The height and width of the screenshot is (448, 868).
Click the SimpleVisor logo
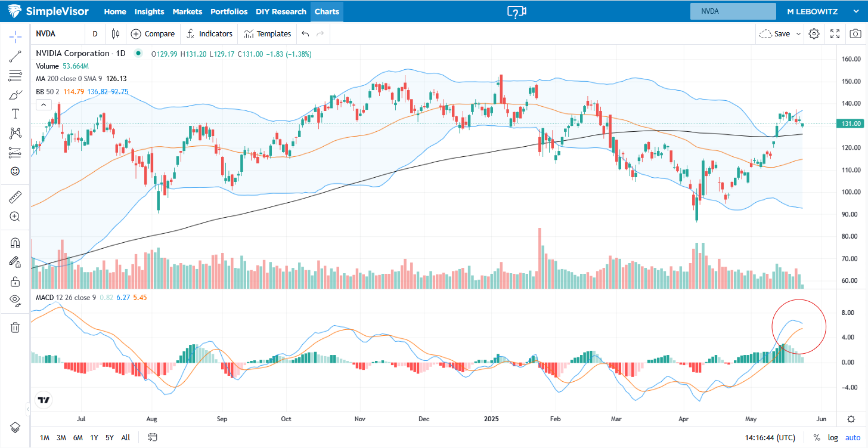(x=49, y=11)
